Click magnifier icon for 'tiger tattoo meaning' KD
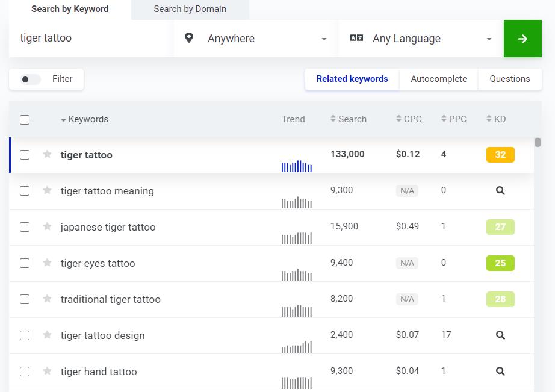This screenshot has height=392, width=555. pyautogui.click(x=500, y=191)
